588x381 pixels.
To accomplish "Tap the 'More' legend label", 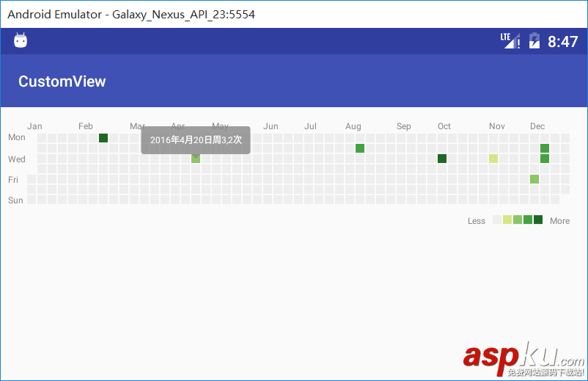I will tap(559, 221).
